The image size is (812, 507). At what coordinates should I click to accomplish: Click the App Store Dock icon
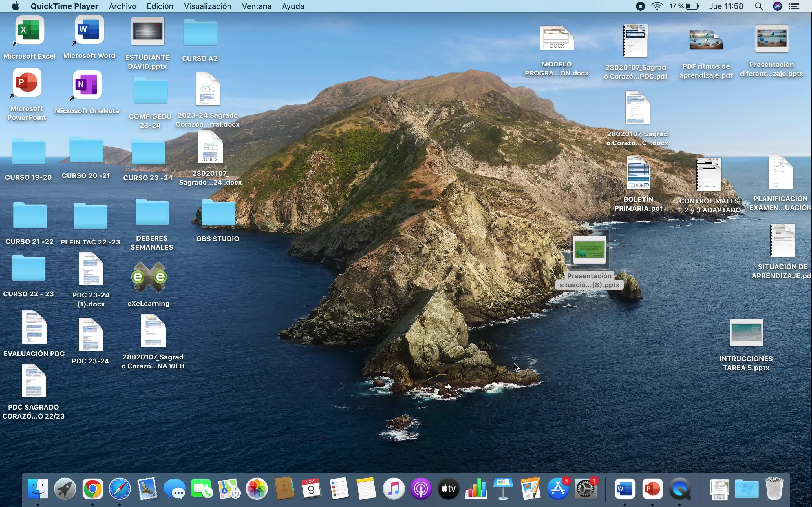(x=558, y=489)
